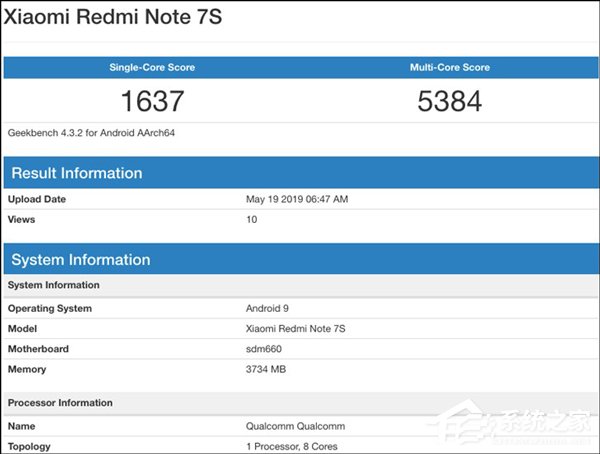The image size is (600, 454).
Task: Select the Processor Information subheader
Action: point(301,403)
